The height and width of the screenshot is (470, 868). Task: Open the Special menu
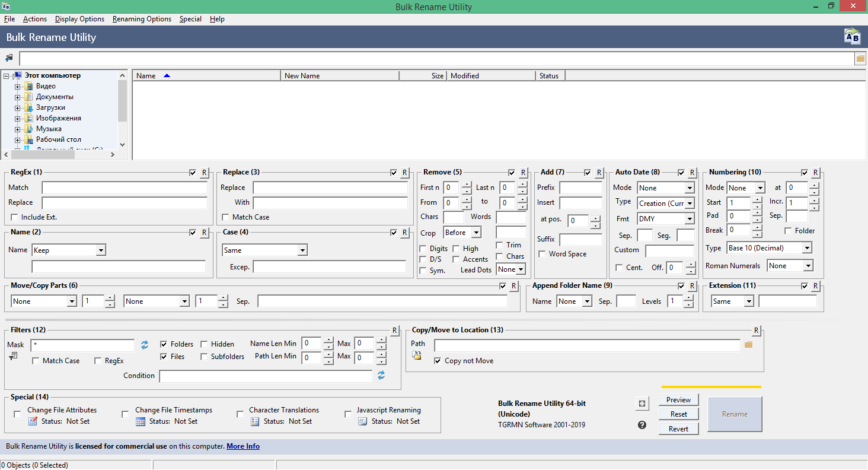[x=190, y=19]
